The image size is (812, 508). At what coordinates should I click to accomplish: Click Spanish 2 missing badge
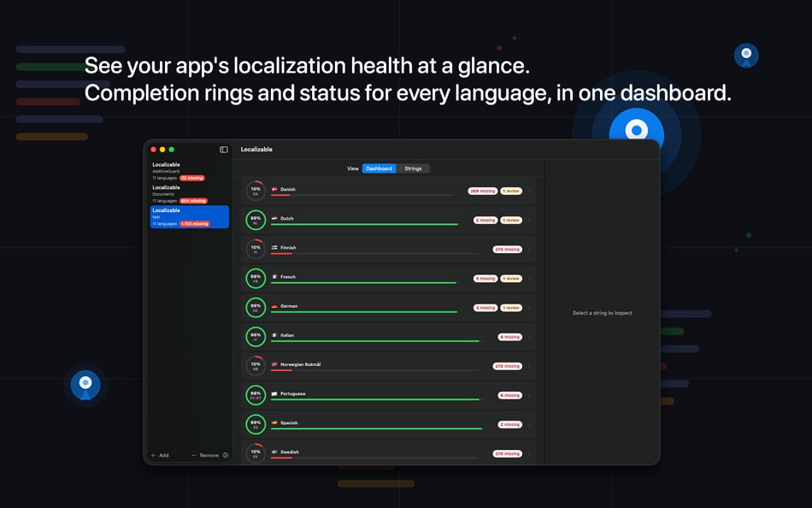(x=510, y=424)
